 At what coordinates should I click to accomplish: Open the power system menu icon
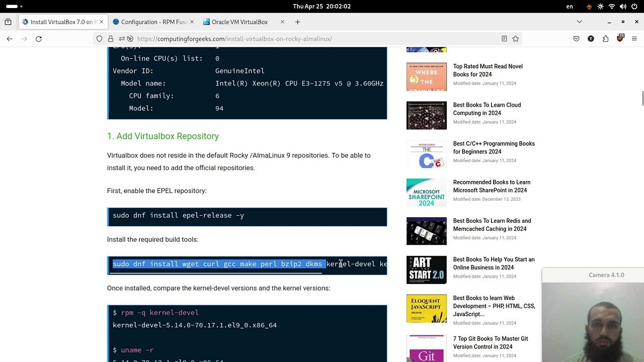tap(634, 7)
